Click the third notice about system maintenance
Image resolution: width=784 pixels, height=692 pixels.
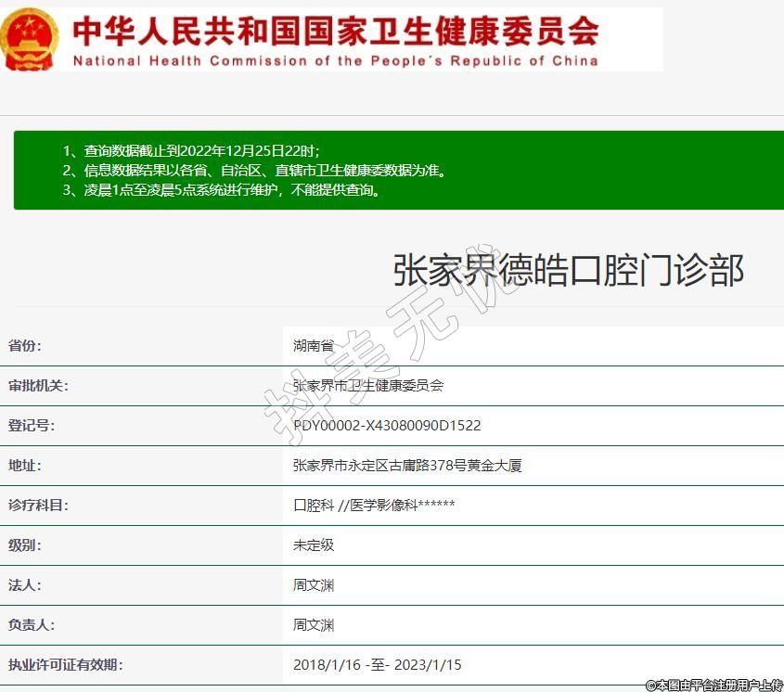(223, 190)
